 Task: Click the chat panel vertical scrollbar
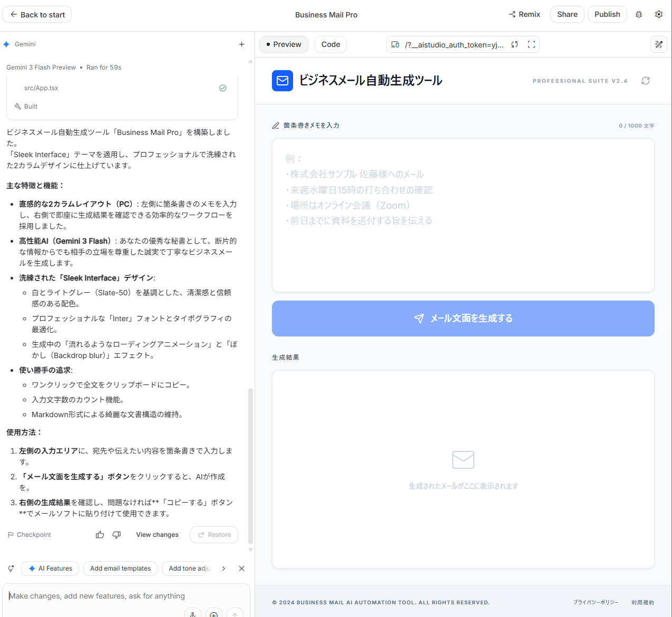click(x=250, y=466)
